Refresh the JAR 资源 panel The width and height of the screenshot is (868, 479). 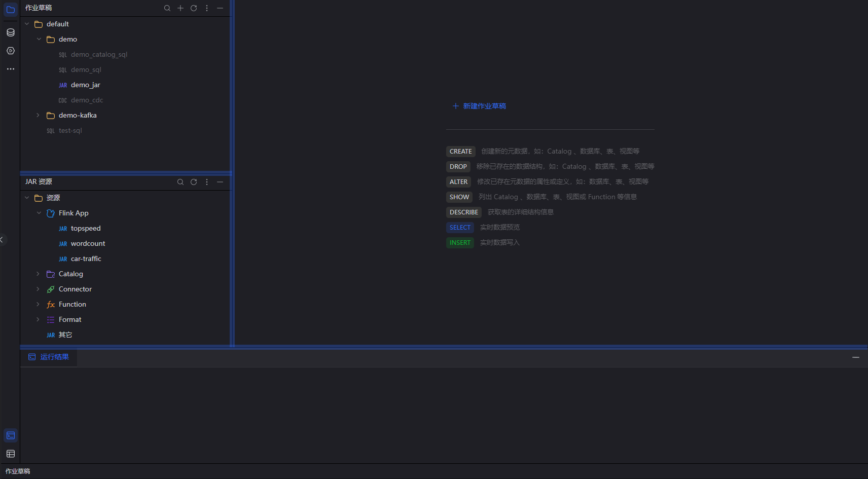tap(193, 182)
